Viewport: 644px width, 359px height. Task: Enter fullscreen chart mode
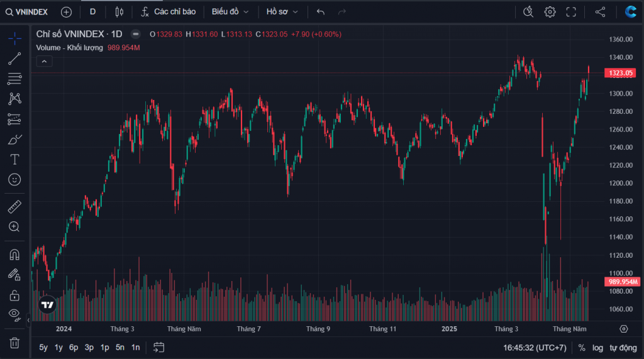[x=571, y=12]
